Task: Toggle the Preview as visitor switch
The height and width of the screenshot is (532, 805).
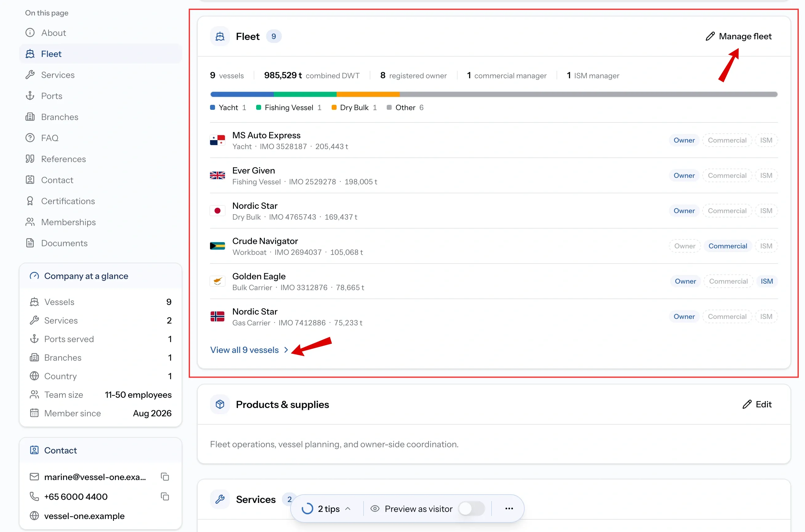Action: coord(471,508)
